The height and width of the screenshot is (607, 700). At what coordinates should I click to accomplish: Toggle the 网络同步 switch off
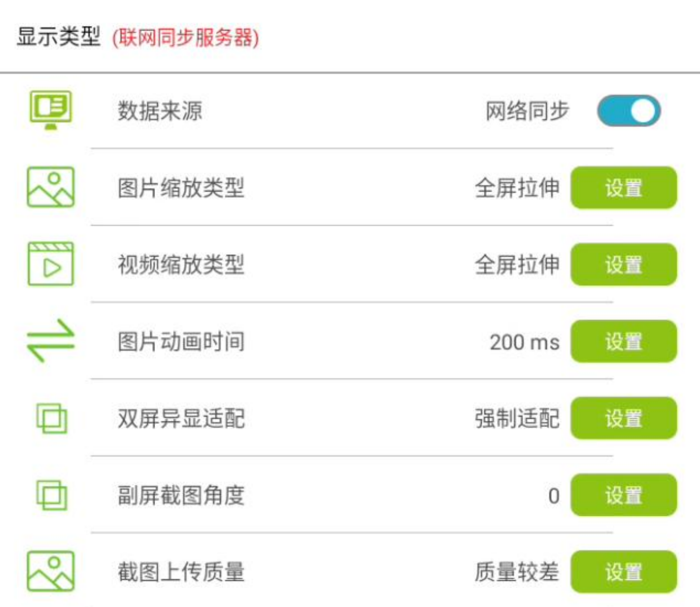pyautogui.click(x=628, y=111)
